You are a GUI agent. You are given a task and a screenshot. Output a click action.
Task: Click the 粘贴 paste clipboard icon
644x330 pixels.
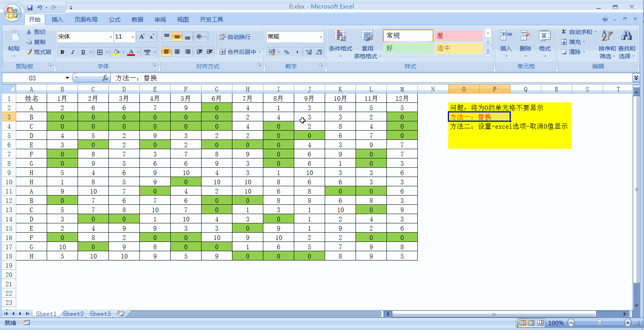tap(14, 36)
